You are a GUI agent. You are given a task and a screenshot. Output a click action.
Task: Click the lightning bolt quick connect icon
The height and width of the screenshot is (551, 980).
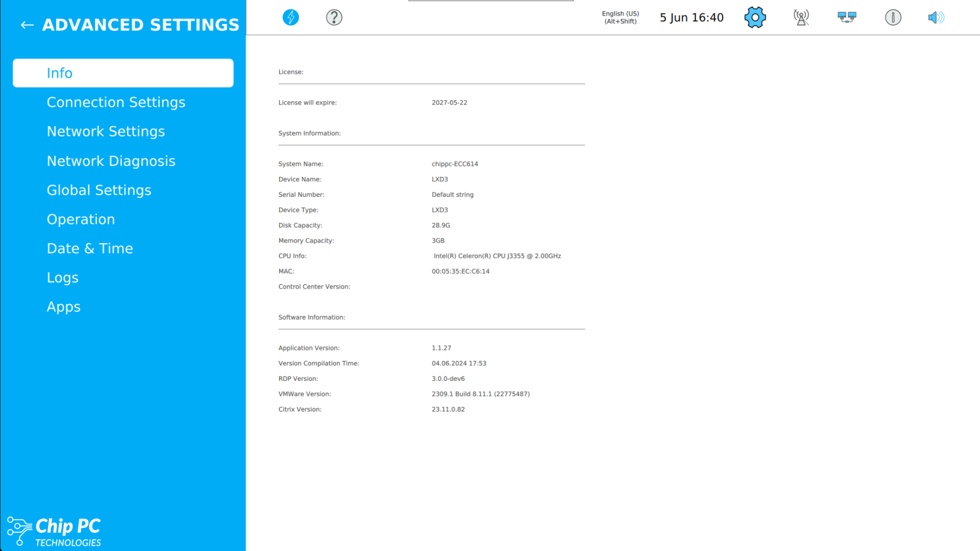[x=291, y=17]
